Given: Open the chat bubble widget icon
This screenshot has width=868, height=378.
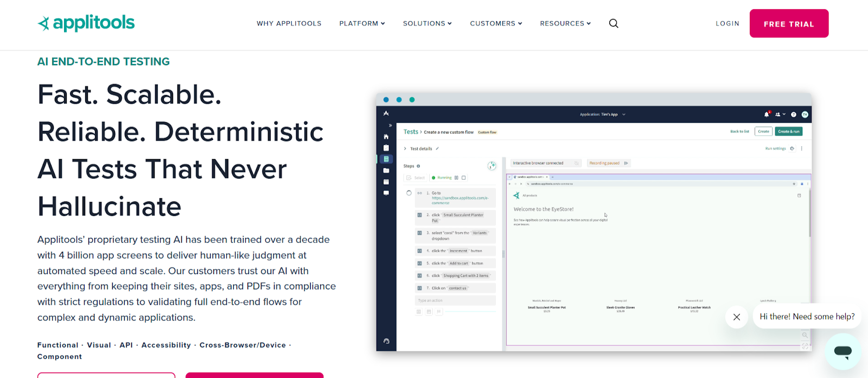Looking at the screenshot, I should click(x=843, y=351).
